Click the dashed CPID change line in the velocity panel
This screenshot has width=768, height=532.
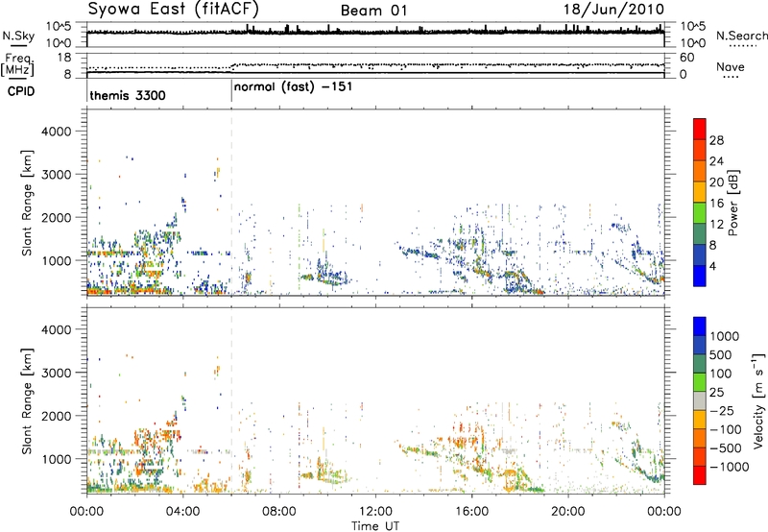231,400
